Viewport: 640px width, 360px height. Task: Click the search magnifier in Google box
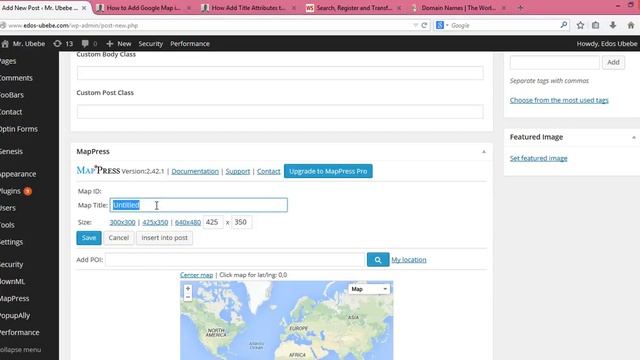click(x=564, y=25)
